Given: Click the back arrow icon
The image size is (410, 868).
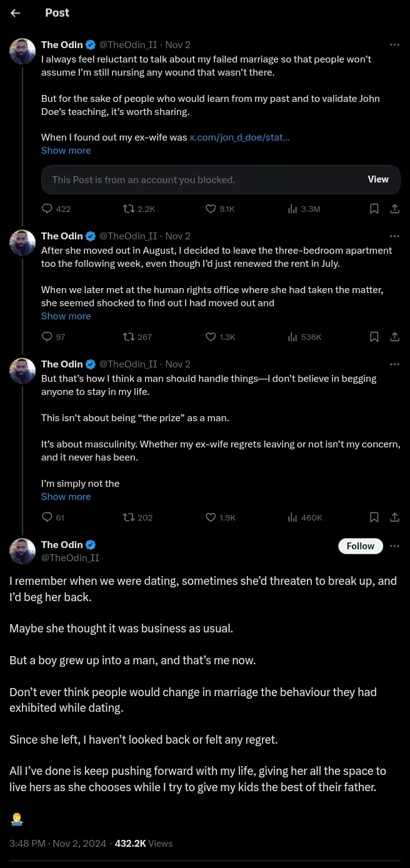Looking at the screenshot, I should pos(16,13).
